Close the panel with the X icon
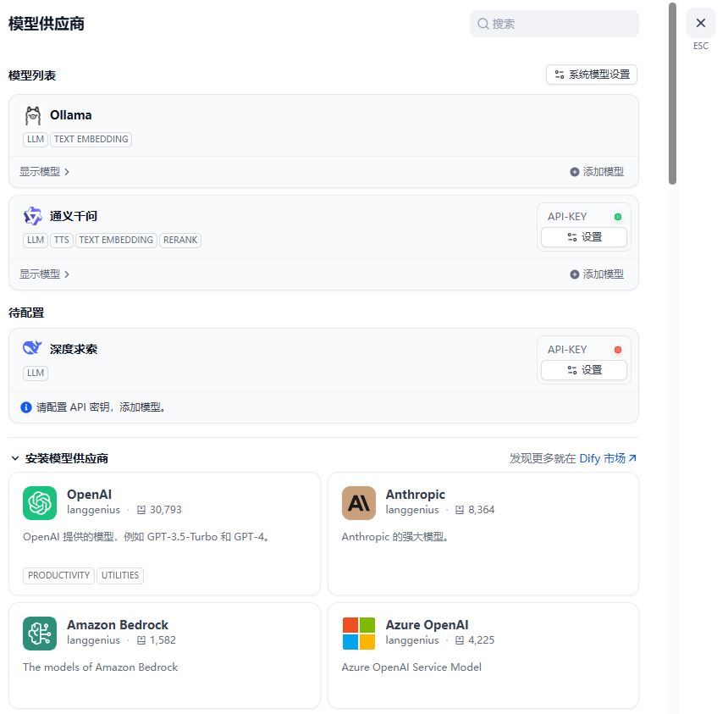Screen dimensions: 728x714 pos(700,24)
